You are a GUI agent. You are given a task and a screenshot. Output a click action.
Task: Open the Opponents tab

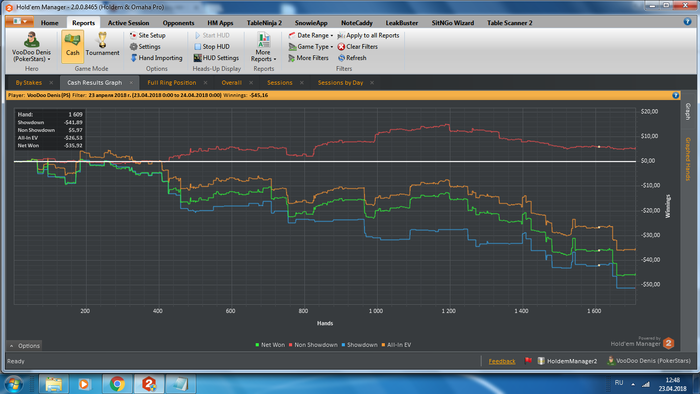coord(178,23)
